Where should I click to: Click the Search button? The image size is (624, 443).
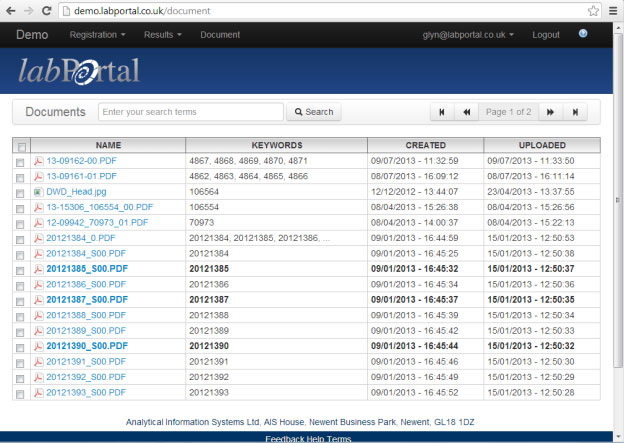314,112
